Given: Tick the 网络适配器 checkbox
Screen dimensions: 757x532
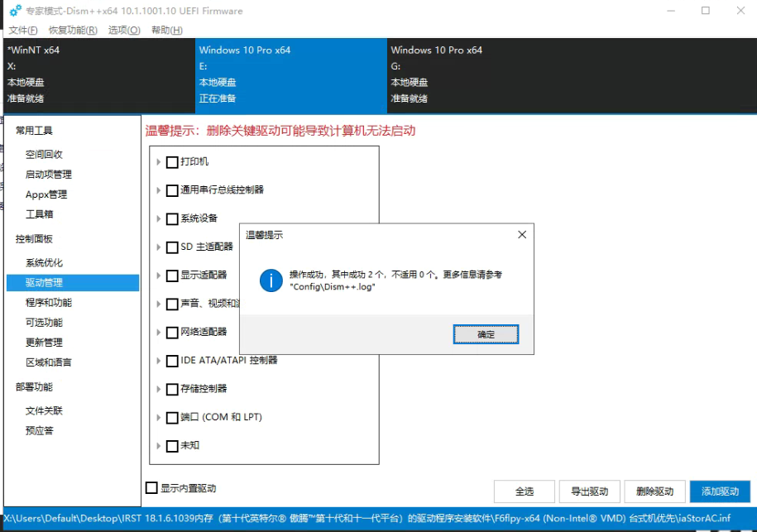Looking at the screenshot, I should tap(172, 333).
